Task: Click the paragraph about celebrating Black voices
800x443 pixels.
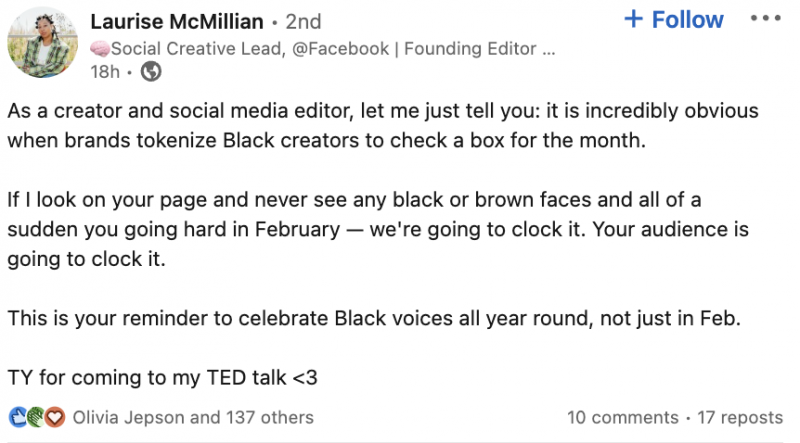Action: [x=374, y=318]
